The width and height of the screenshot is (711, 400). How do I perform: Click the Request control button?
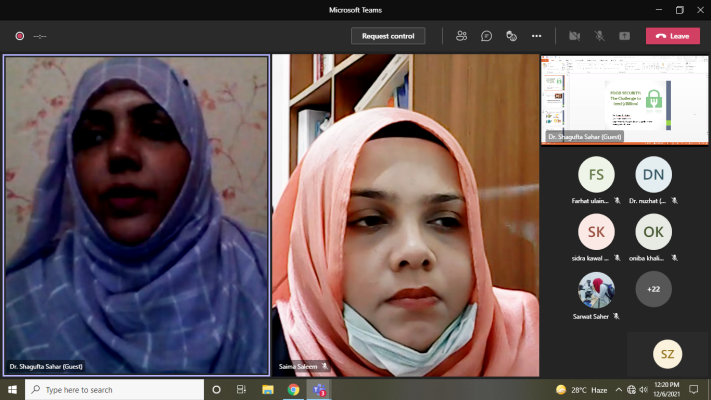[x=388, y=36]
